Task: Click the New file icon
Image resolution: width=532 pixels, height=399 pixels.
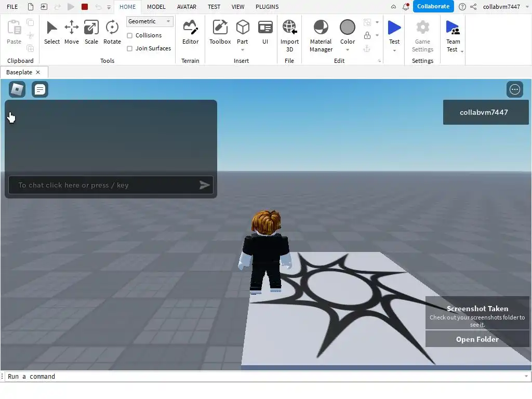Action: 31,7
